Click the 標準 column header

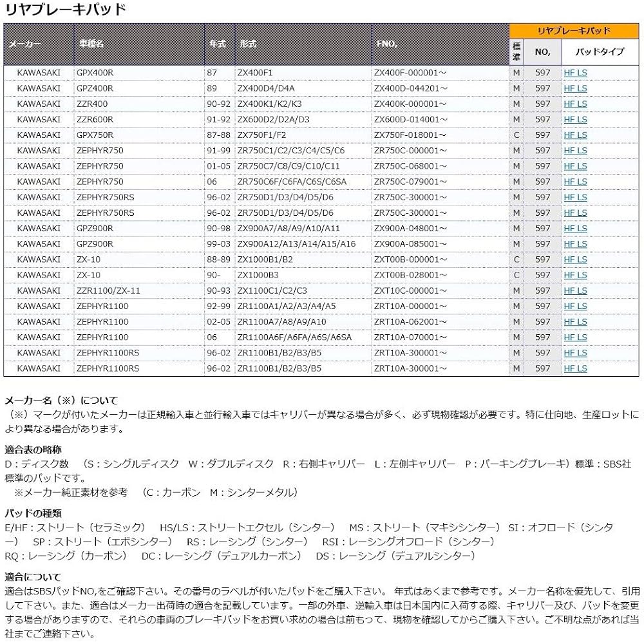(516, 52)
